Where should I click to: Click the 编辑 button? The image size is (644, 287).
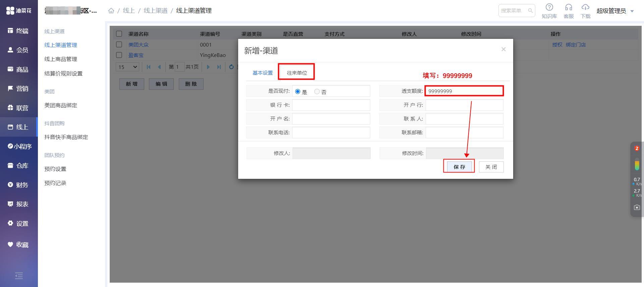pos(161,84)
